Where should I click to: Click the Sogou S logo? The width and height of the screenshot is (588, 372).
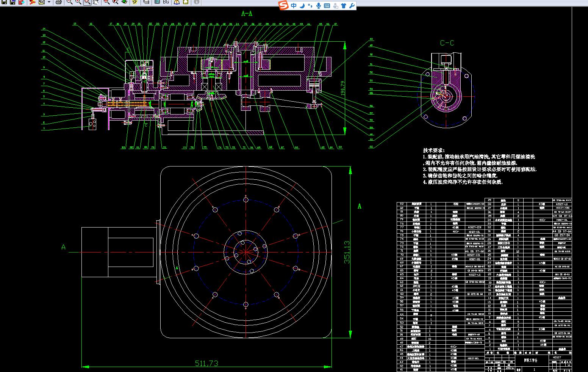pyautogui.click(x=284, y=5)
